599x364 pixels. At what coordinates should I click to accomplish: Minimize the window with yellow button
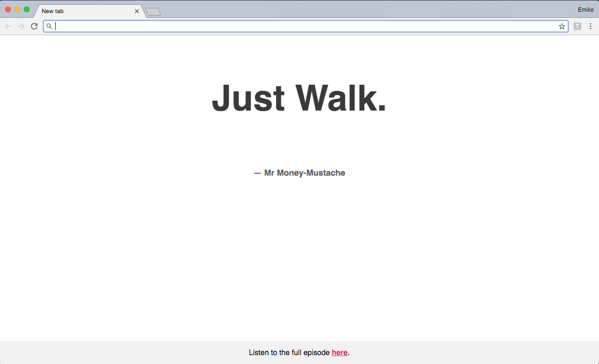tap(17, 9)
